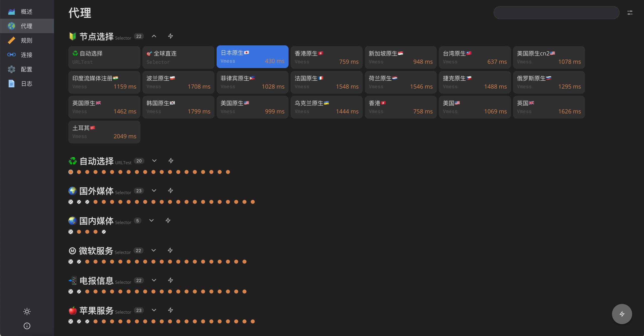This screenshot has width=644, height=336.
Task: Test latency of 微软服务 group
Action: [x=170, y=250]
